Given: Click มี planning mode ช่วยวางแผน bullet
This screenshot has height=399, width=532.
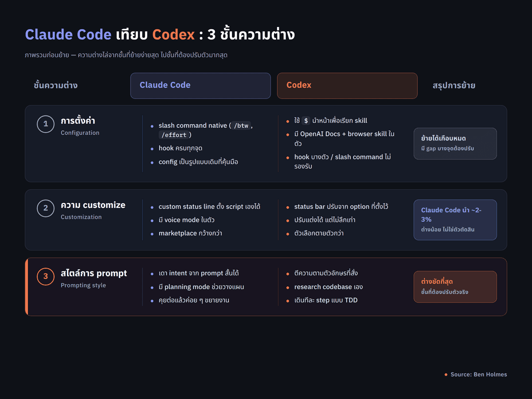Looking at the screenshot, I should point(201,287).
